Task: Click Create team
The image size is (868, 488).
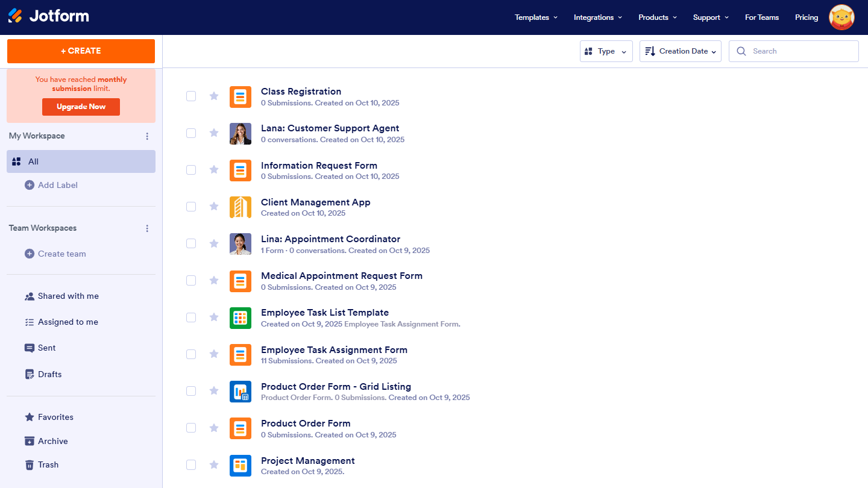Action: coord(55,254)
